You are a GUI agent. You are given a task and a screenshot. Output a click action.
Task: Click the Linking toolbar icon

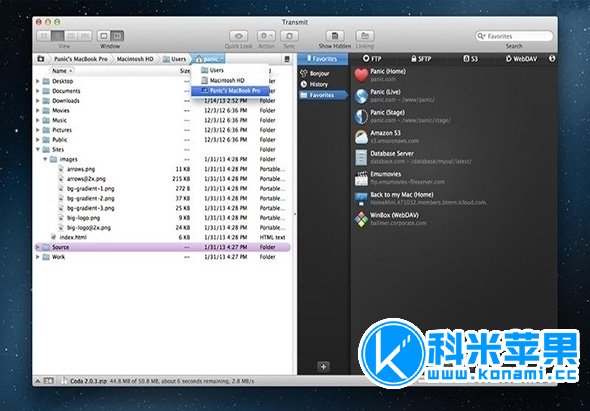point(365,36)
